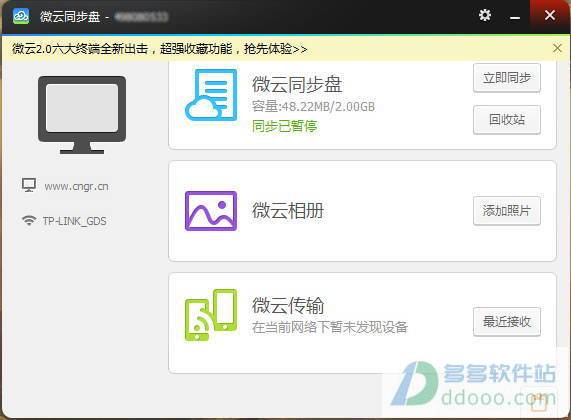The height and width of the screenshot is (420, 571).
Task: Click the large computer monitor icon
Action: point(82,115)
